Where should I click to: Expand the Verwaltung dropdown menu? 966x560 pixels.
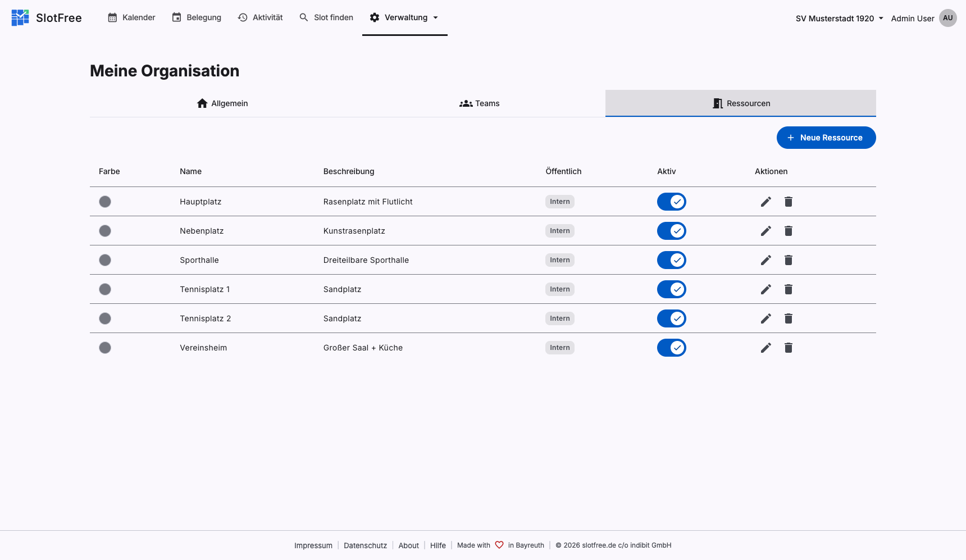(x=437, y=17)
